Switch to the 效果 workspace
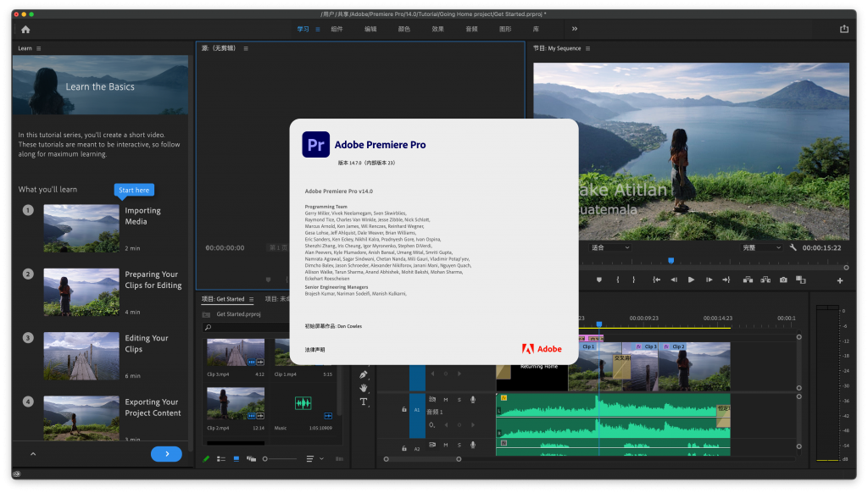 click(x=438, y=30)
